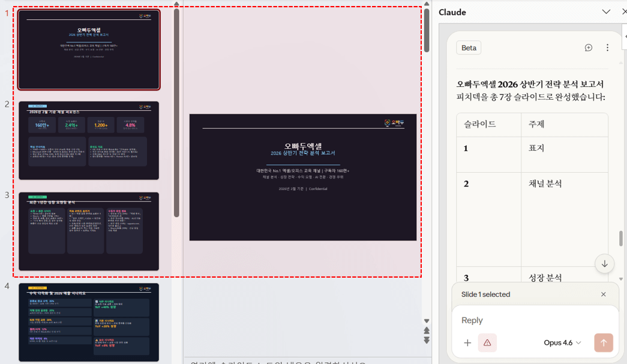Click the plus icon to add an attachment
The width and height of the screenshot is (627, 364).
pyautogui.click(x=467, y=342)
